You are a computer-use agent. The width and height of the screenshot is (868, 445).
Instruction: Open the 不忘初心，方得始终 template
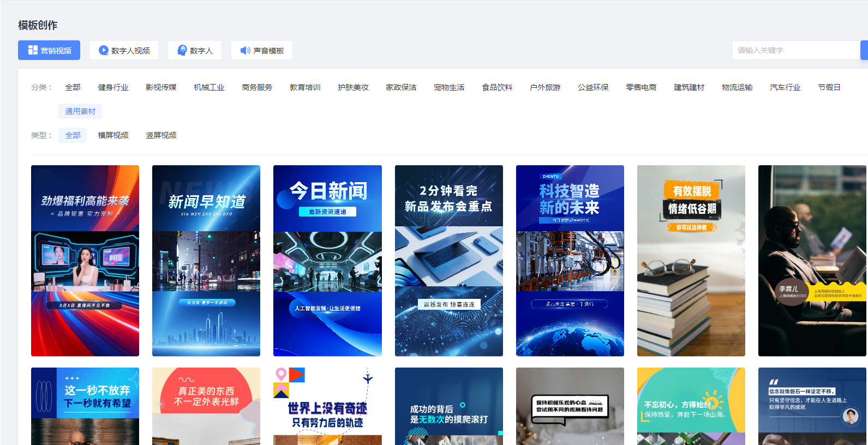691,406
